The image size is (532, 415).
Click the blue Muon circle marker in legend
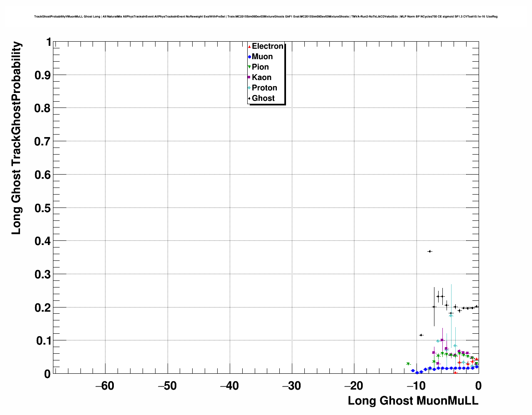tap(249, 57)
